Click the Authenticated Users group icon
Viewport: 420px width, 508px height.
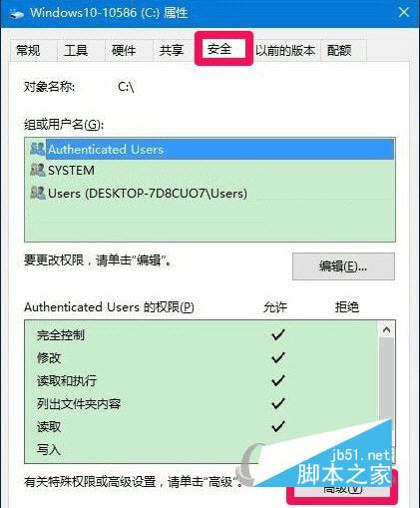pyautogui.click(x=38, y=149)
